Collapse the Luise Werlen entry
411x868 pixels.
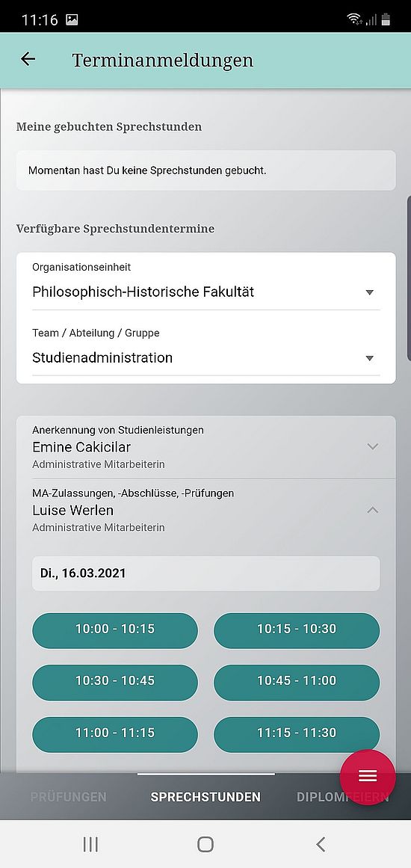205,510
